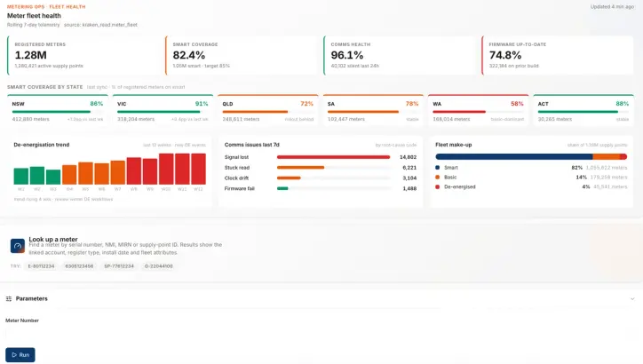Click the De-energised 4% legend value
643x364 pixels.
coord(586,187)
